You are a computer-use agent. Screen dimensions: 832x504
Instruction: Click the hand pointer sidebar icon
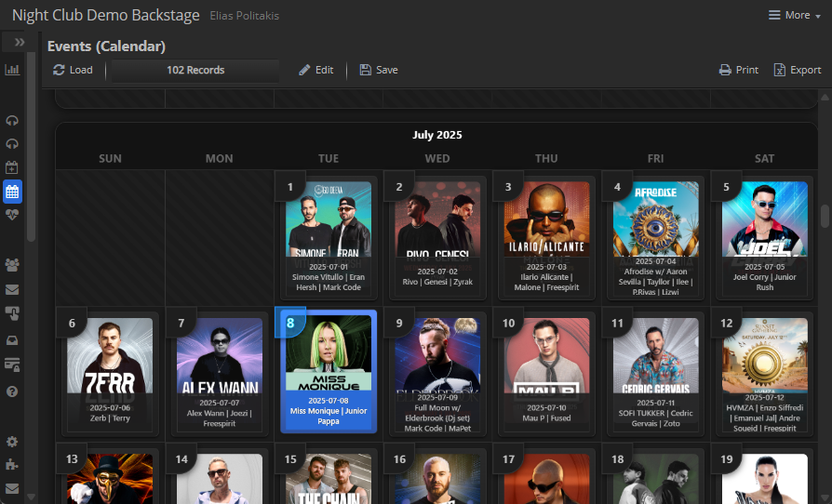(12, 313)
